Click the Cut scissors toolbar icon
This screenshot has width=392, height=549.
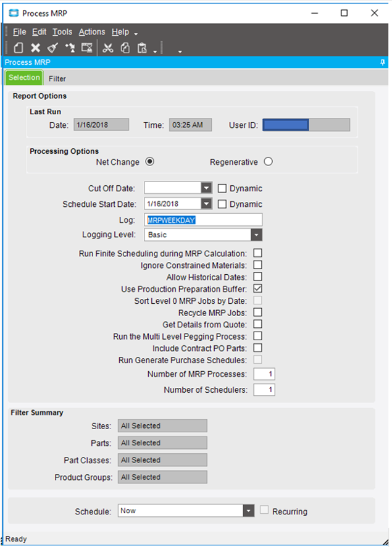click(x=108, y=48)
